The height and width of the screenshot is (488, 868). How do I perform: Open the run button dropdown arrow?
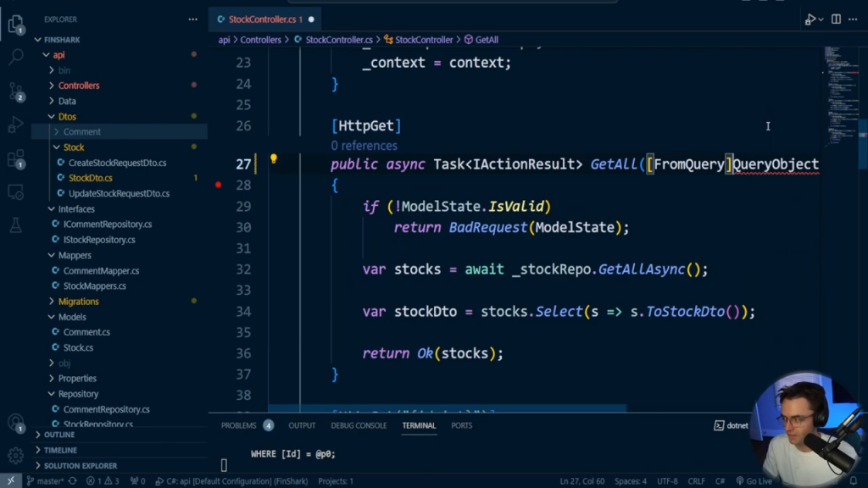point(821,19)
